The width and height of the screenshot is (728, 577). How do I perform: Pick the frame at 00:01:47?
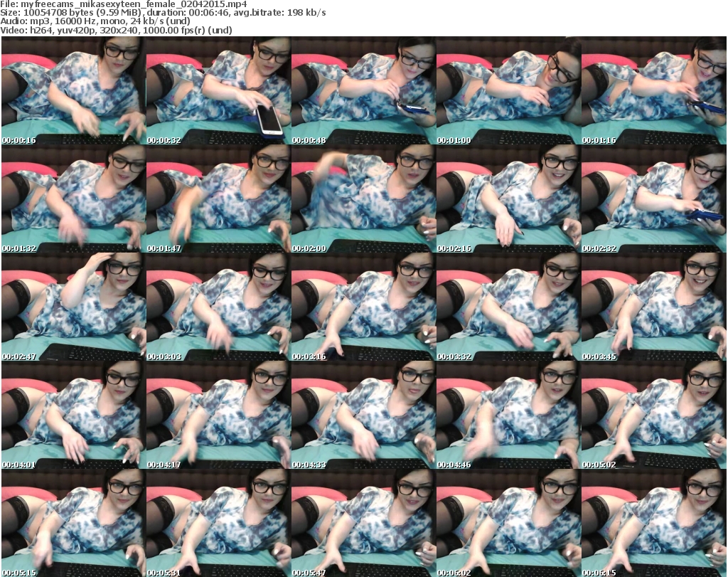[219, 198]
